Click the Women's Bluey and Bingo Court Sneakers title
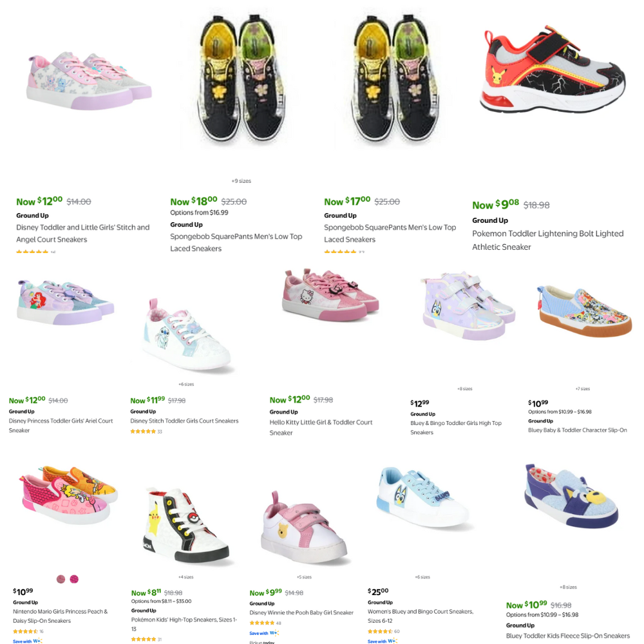Viewport: 644px width, 644px height. [x=421, y=616]
